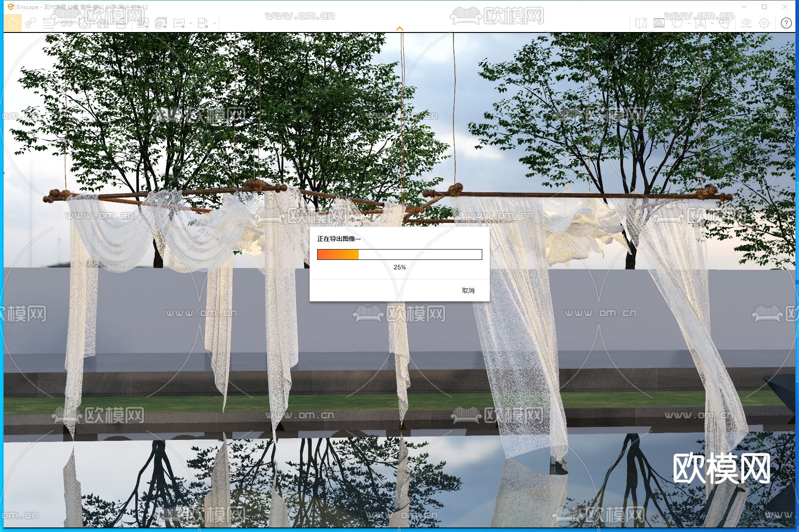This screenshot has height=532, width=799.
Task: Open general settings gear icon
Action: pyautogui.click(x=764, y=23)
